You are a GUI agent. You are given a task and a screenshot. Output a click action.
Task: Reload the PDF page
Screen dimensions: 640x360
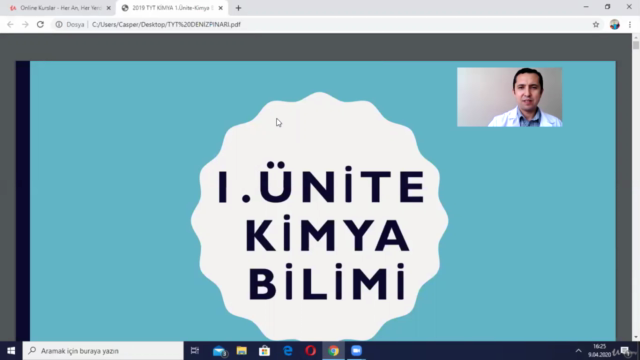click(x=40, y=24)
